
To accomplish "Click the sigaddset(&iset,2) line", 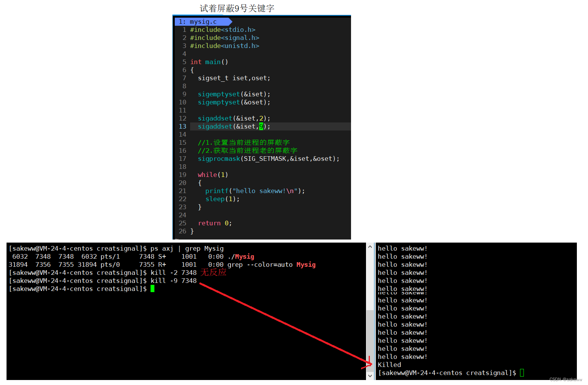I will pos(234,118).
